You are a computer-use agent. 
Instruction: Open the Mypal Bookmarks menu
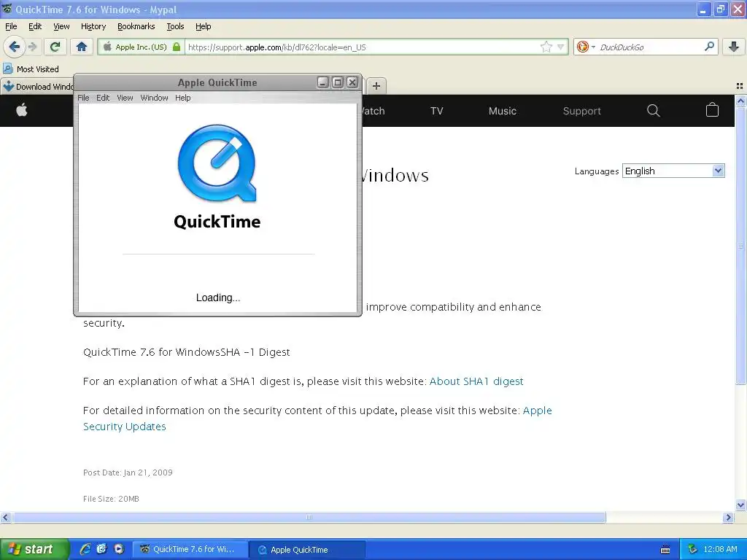click(x=136, y=26)
